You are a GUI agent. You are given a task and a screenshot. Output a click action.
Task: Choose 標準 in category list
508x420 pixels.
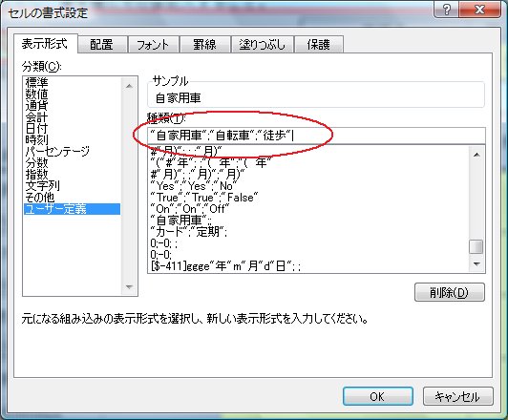click(72, 82)
